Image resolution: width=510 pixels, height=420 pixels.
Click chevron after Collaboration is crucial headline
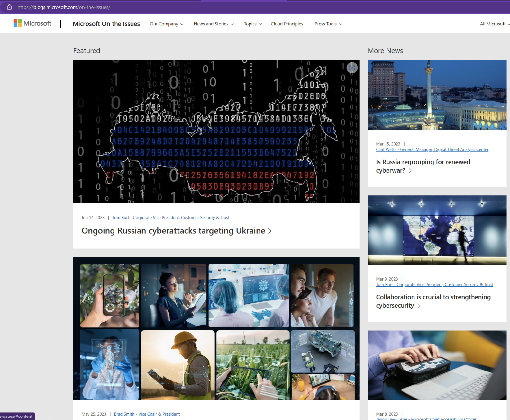(x=419, y=306)
